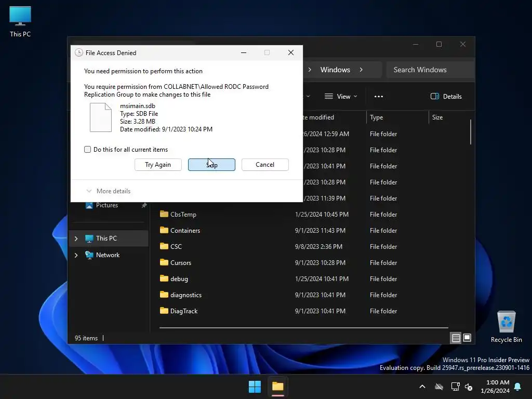The image size is (532, 399).
Task: Expand chevron before Windows breadcrumb
Action: (x=310, y=70)
